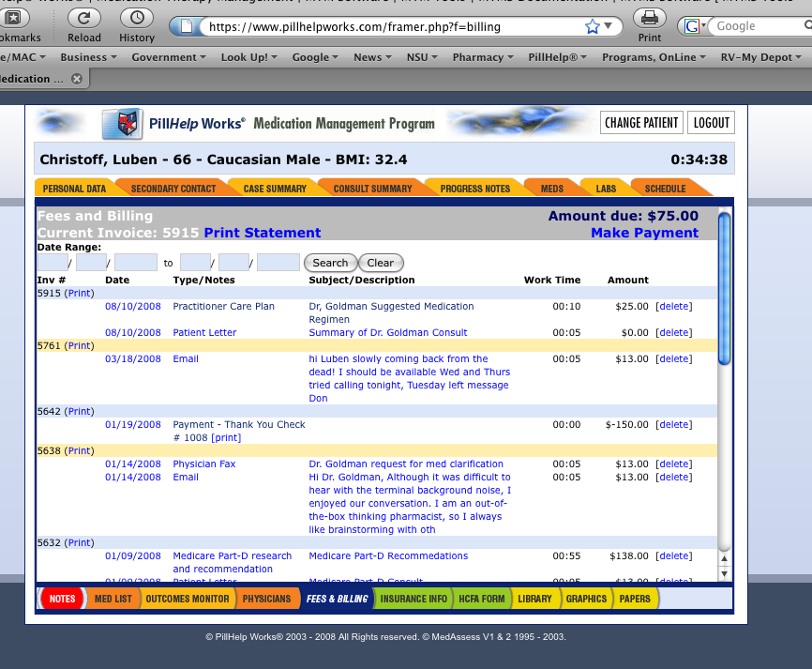Expand the Programs, OnLine bookmark folder
812x669 pixels.
coord(654,57)
